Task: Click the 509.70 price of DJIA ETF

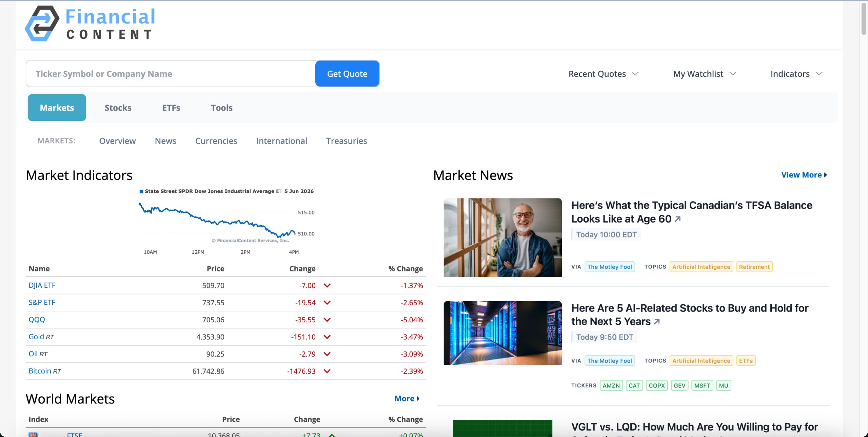Action: coord(213,286)
